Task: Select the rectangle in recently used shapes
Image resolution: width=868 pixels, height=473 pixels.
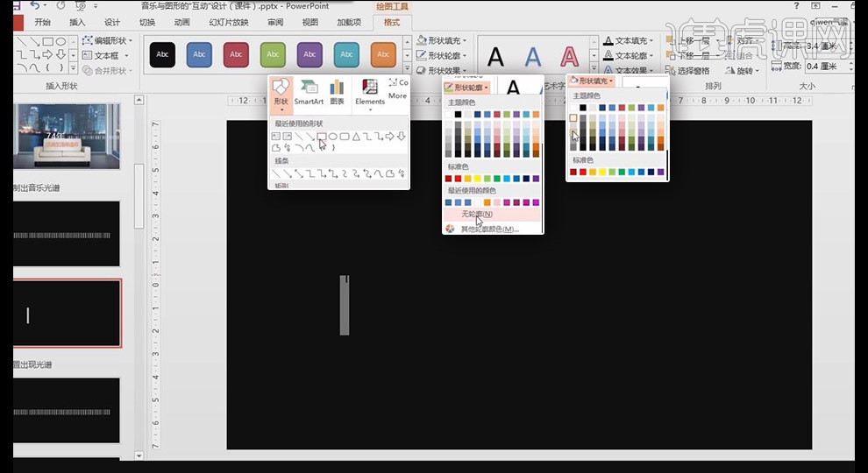Action: (322, 137)
